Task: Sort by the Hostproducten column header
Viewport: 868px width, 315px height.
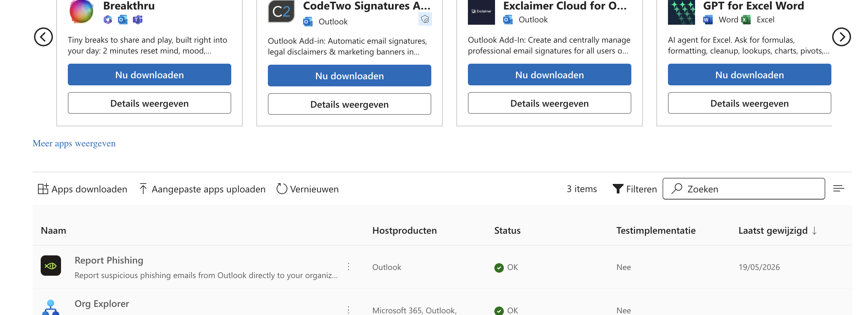Action: 405,231
